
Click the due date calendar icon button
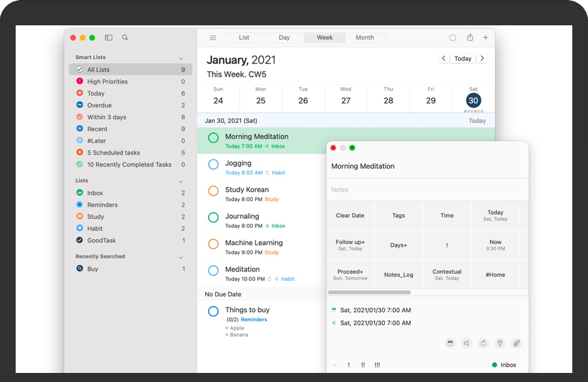pyautogui.click(x=449, y=343)
